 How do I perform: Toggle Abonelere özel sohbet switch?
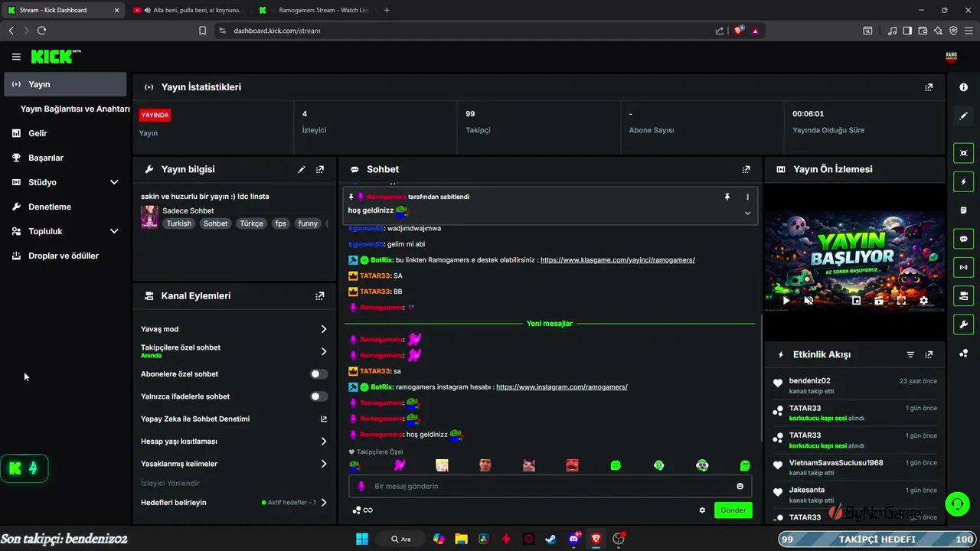pos(318,374)
